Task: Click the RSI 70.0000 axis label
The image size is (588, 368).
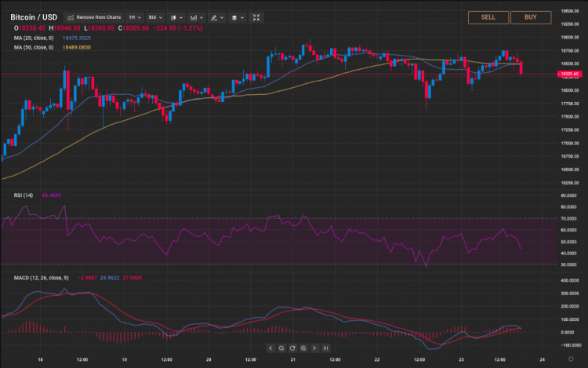Action: [x=568, y=219]
